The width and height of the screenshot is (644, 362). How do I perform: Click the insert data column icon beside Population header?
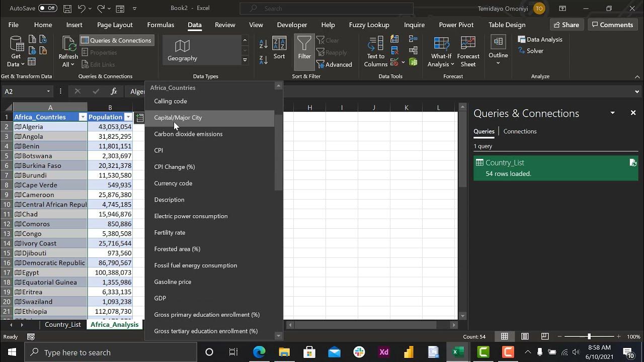point(139,117)
